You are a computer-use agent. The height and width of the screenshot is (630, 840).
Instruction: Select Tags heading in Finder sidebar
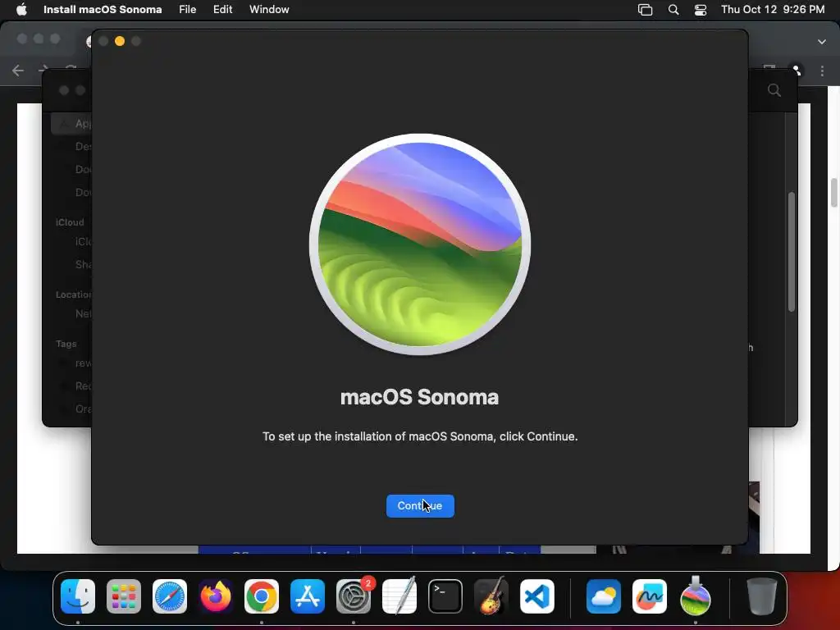pyautogui.click(x=66, y=344)
